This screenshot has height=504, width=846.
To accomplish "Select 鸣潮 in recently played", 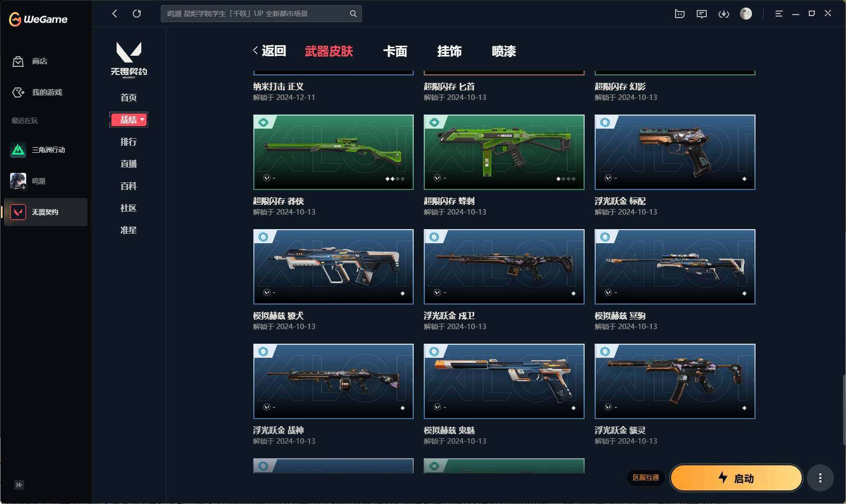I will coord(45,181).
